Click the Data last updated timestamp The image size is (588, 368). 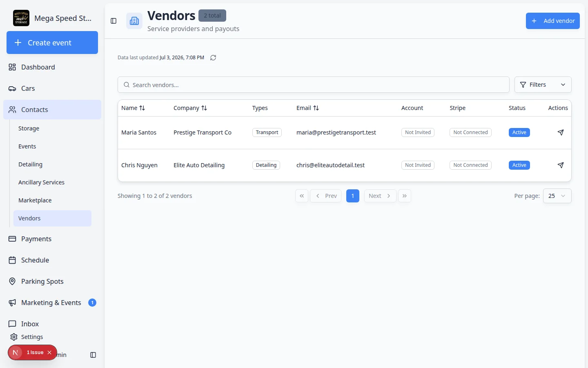coord(161,58)
